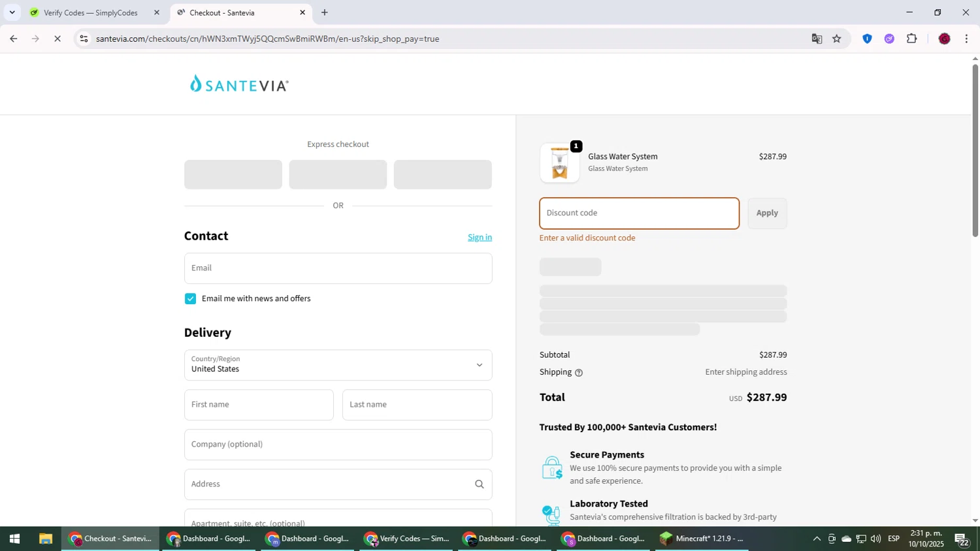Focus the Discount code field

[639, 213]
